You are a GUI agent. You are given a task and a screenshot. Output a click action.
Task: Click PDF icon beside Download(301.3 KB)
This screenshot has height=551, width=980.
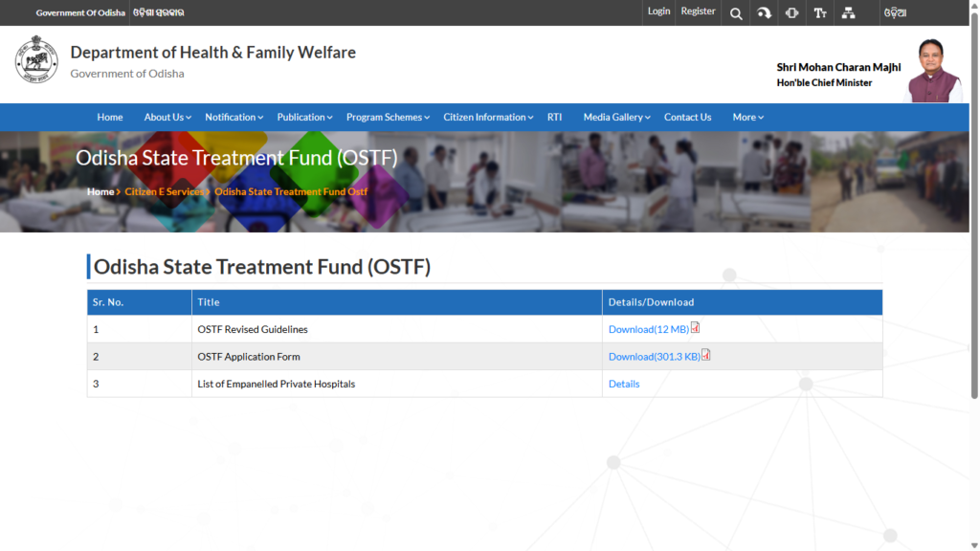coord(705,356)
